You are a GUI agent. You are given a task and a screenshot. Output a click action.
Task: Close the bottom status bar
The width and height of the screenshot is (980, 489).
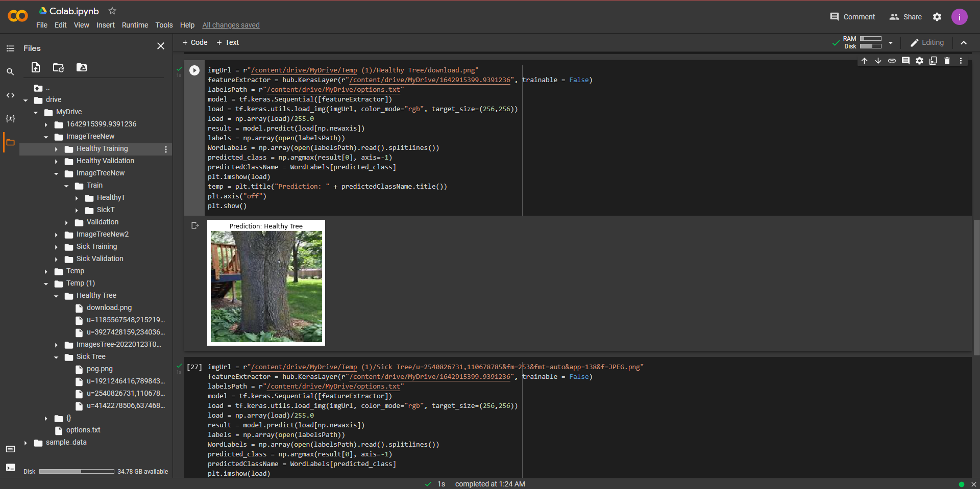[x=974, y=484]
